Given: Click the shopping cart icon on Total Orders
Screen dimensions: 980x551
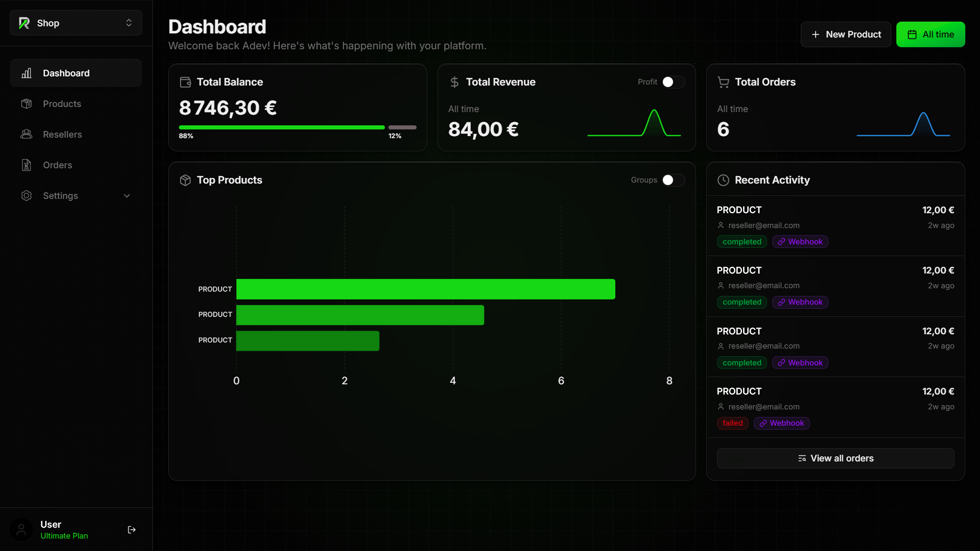Looking at the screenshot, I should tap(723, 82).
